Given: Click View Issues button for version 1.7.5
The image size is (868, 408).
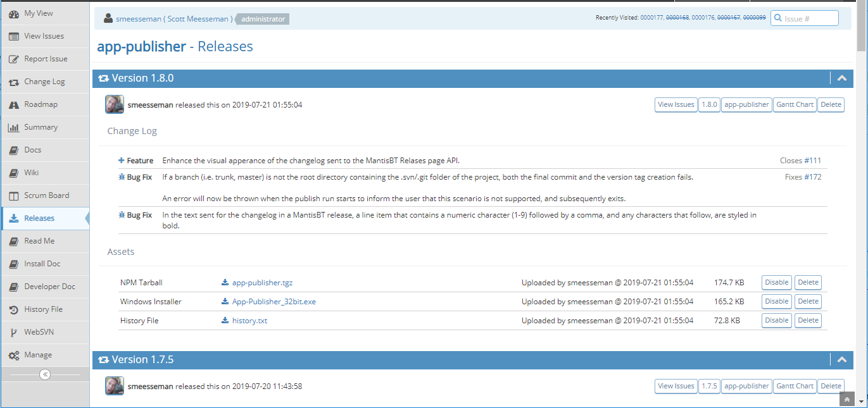Looking at the screenshot, I should point(676,386).
